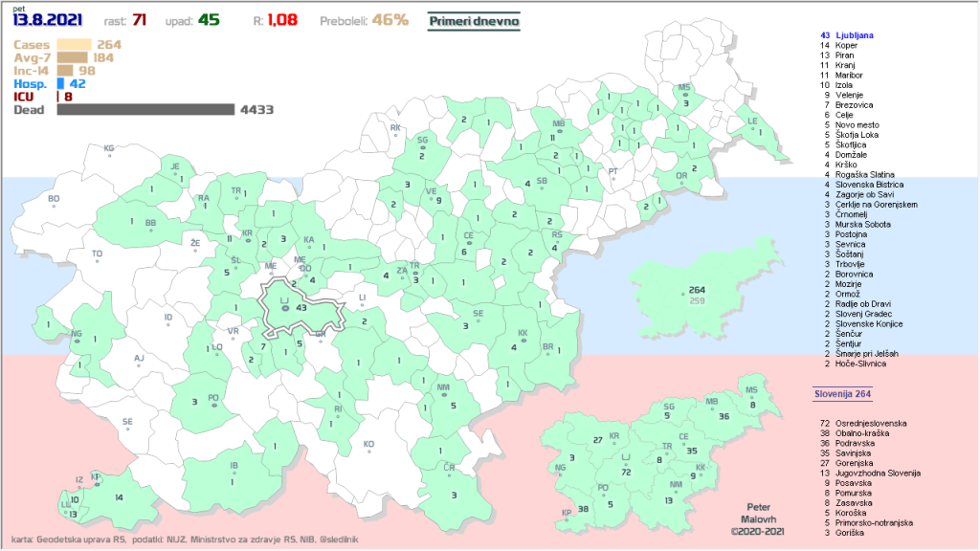Click Podravska region 36 on the regional map
Image resolution: width=980 pixels, height=551 pixels.
coord(723,415)
